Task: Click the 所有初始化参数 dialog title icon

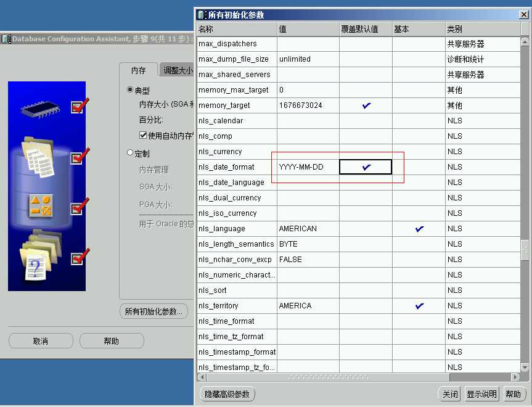Action: tap(202, 15)
